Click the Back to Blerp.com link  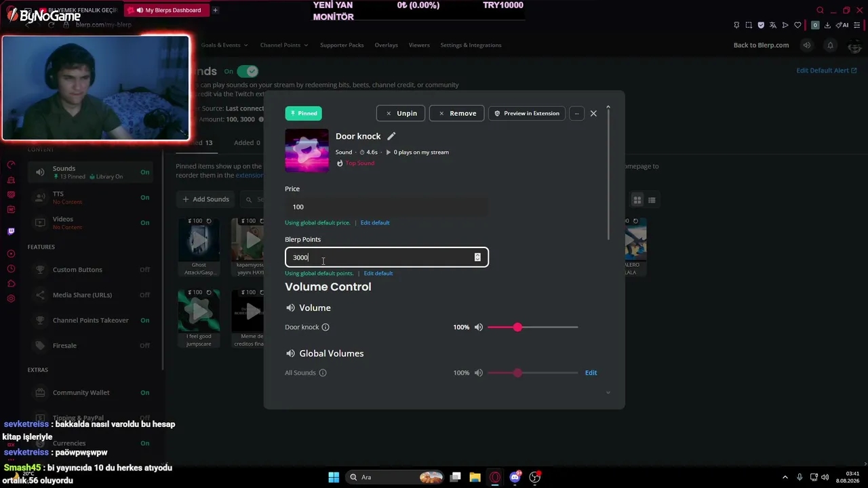point(761,45)
